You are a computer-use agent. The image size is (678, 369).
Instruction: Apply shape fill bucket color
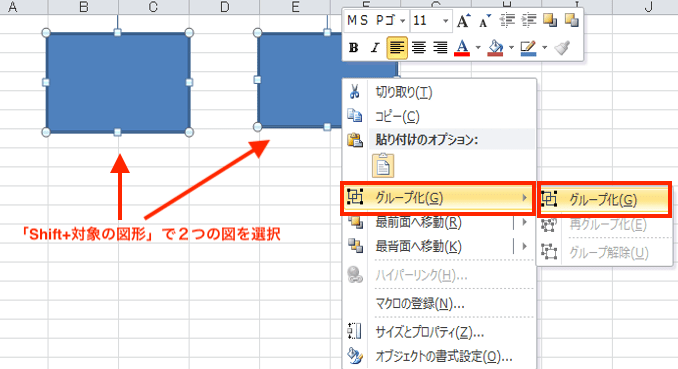(x=495, y=48)
